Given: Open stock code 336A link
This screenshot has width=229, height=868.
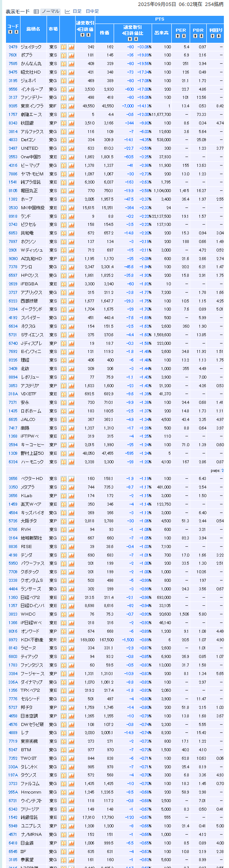Looking at the screenshot, I should (x=13, y=682).
